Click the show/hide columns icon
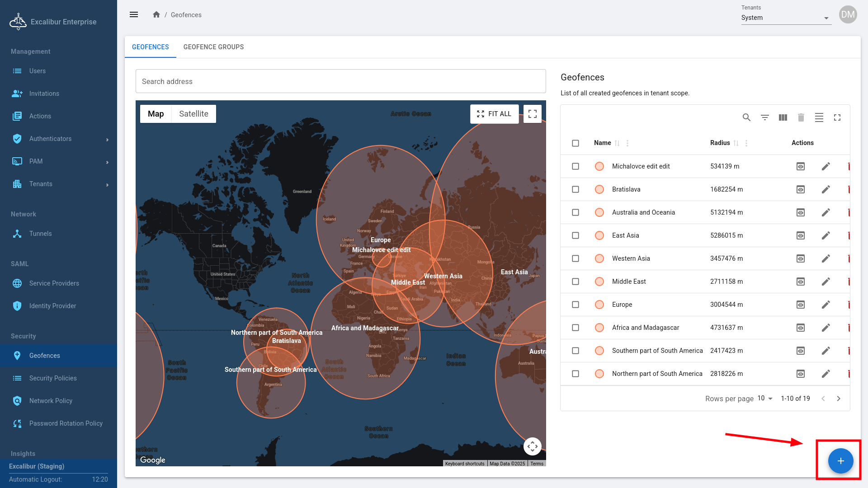Image resolution: width=868 pixels, height=488 pixels. pyautogui.click(x=783, y=117)
